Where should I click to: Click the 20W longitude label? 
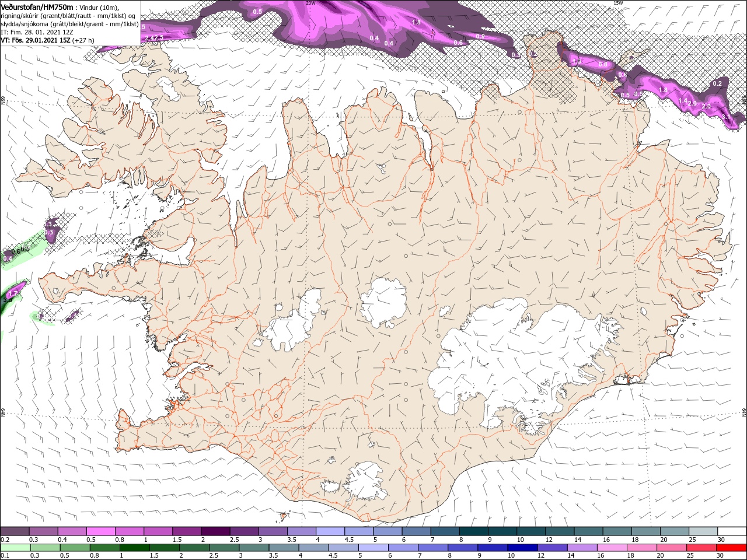click(310, 3)
